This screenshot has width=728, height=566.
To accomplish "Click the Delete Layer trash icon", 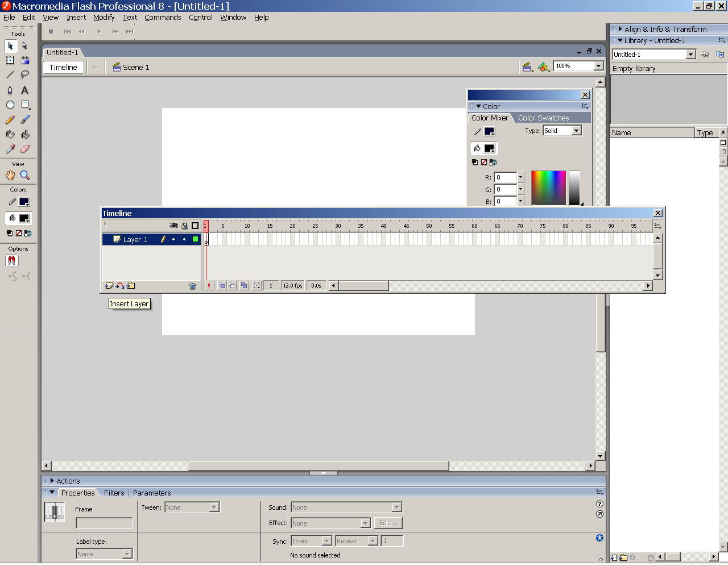I will click(x=193, y=286).
